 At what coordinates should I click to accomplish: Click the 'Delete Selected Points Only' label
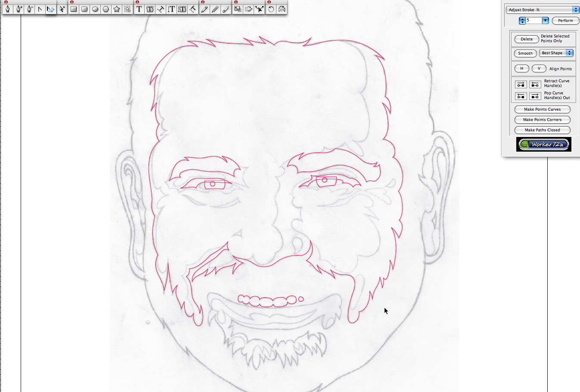click(x=555, y=38)
